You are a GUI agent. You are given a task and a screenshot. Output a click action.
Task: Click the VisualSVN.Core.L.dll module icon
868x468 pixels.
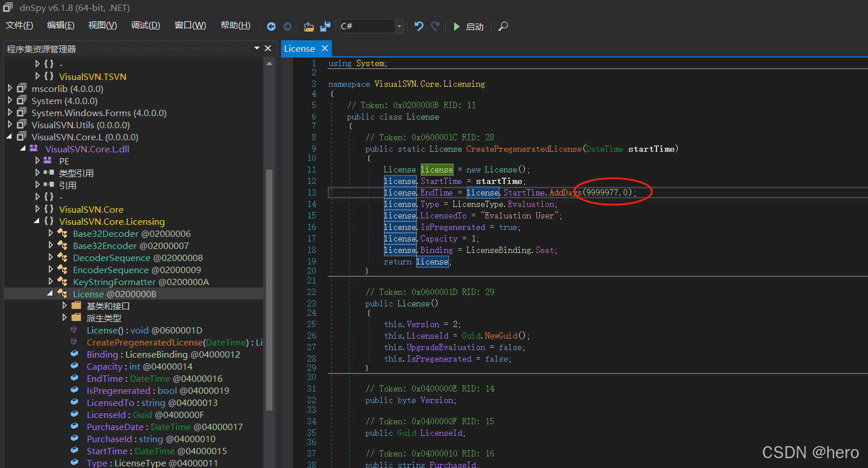pos(34,148)
